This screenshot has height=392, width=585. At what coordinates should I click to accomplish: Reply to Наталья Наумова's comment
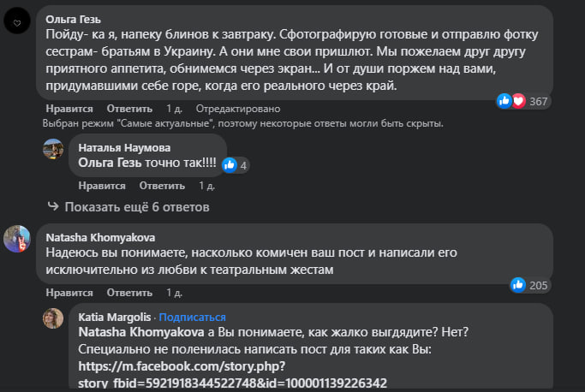pyautogui.click(x=163, y=185)
